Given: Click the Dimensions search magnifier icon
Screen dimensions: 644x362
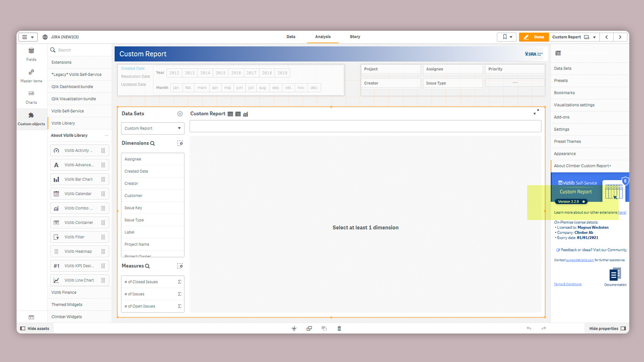Looking at the screenshot, I should [x=153, y=143].
